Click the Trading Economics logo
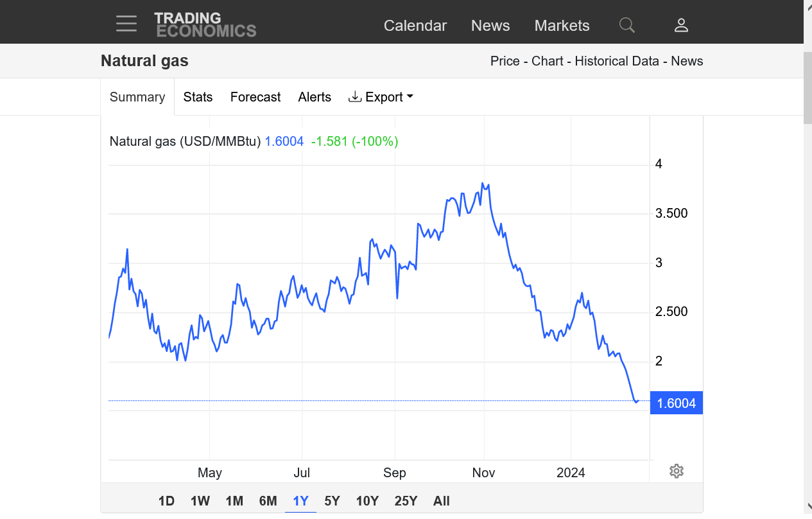 click(x=205, y=24)
